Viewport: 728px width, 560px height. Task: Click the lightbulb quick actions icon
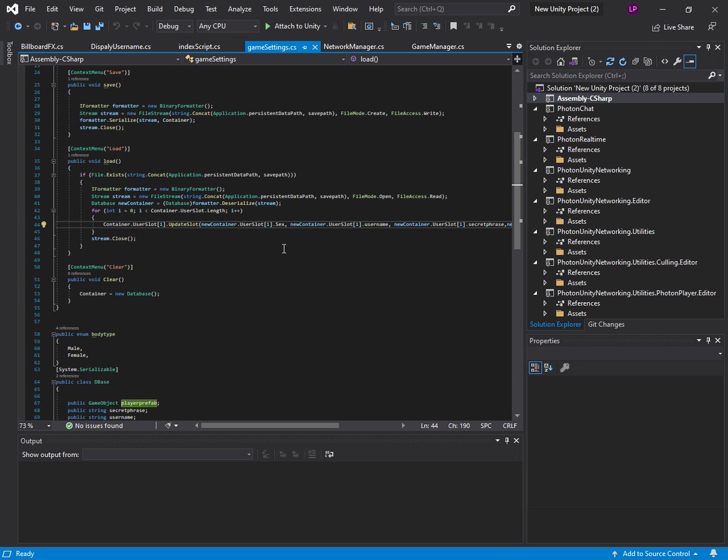44,224
